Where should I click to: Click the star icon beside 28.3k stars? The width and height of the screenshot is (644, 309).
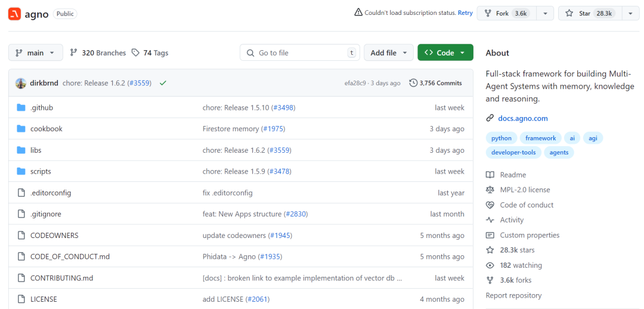490,250
